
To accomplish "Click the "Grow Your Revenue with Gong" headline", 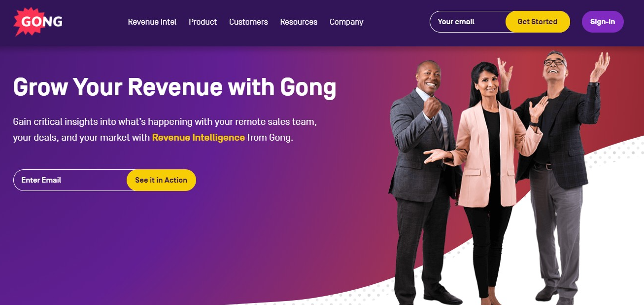I will [x=174, y=87].
